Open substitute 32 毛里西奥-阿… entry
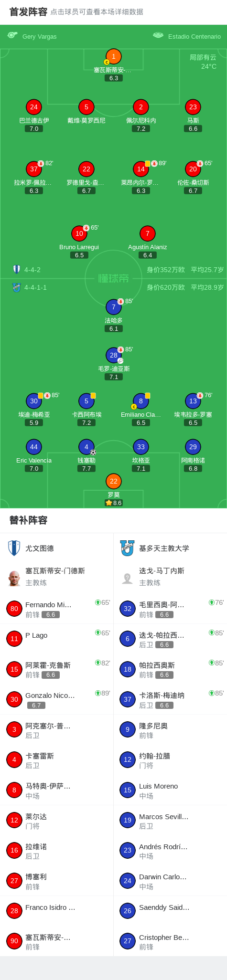This screenshot has width=227, height=980. point(170,609)
